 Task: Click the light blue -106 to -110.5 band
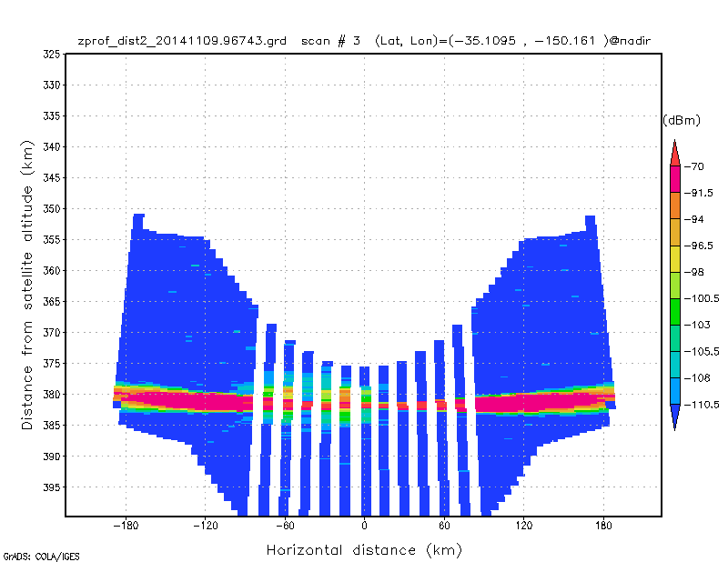[x=674, y=391]
